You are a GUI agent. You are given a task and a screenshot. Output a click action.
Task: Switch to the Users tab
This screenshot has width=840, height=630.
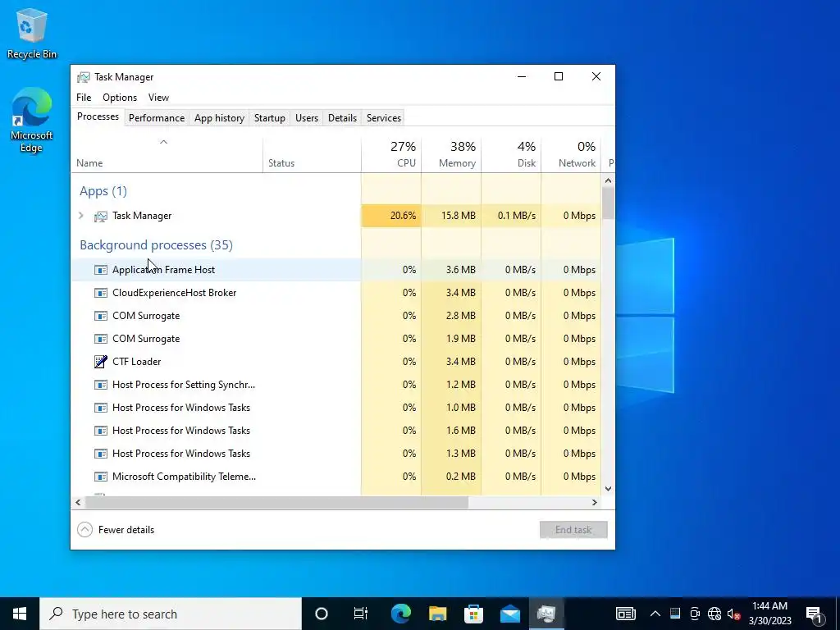click(307, 118)
